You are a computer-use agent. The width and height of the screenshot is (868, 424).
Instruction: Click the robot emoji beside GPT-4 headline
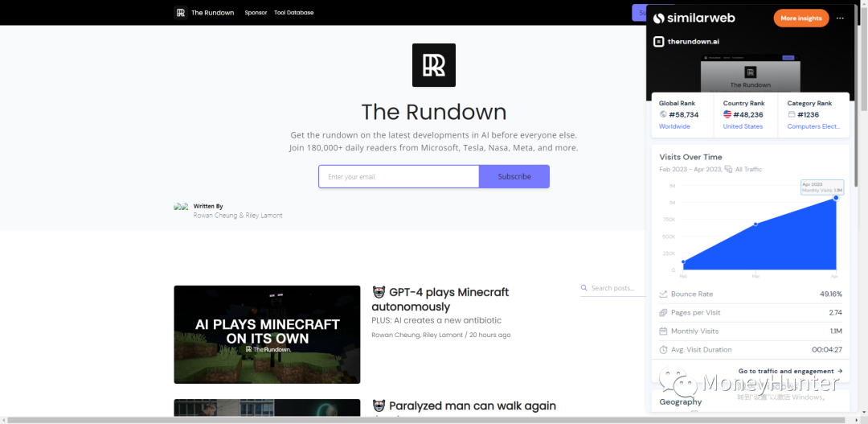[379, 292]
